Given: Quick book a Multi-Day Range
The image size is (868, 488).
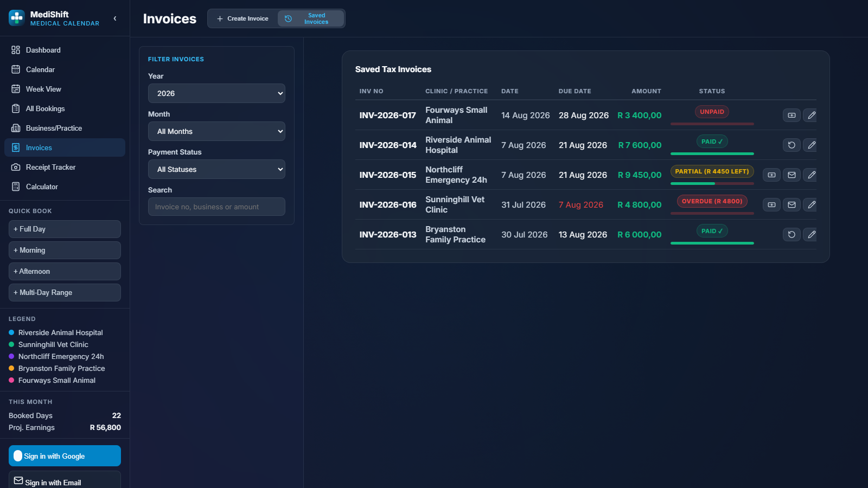Looking at the screenshot, I should (x=65, y=292).
